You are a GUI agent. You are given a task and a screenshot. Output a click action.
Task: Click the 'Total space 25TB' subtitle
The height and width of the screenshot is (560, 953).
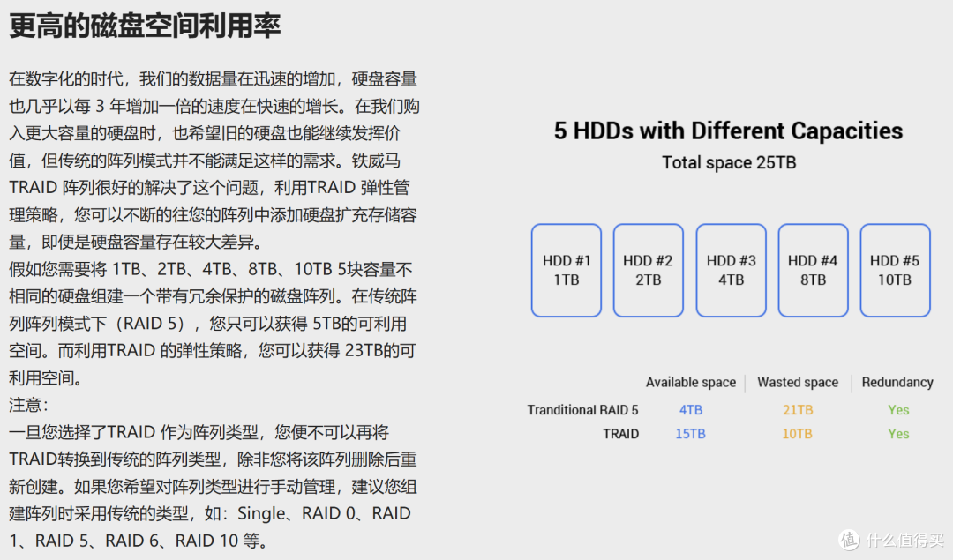[729, 162]
